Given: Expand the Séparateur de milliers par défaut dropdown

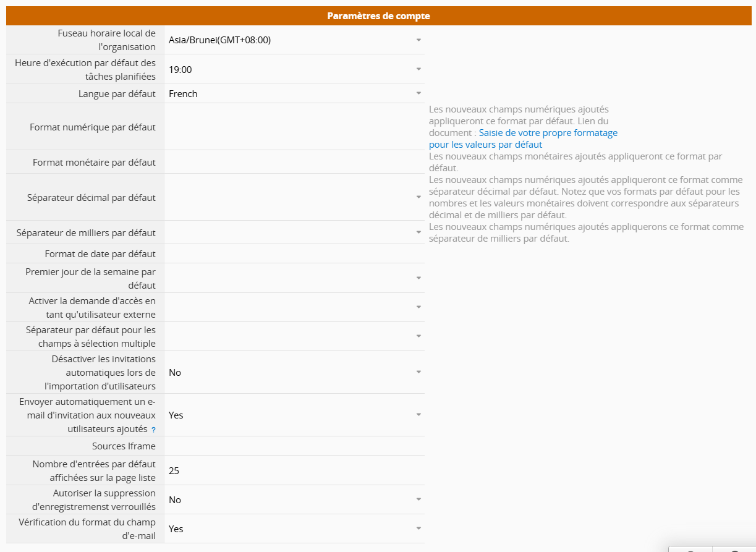Looking at the screenshot, I should pos(294,232).
